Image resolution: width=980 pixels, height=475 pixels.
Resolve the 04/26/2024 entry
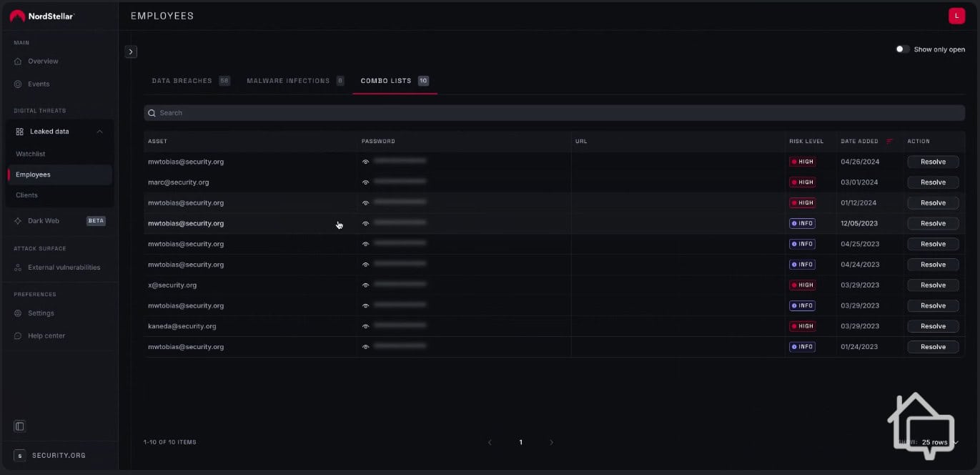pyautogui.click(x=933, y=162)
